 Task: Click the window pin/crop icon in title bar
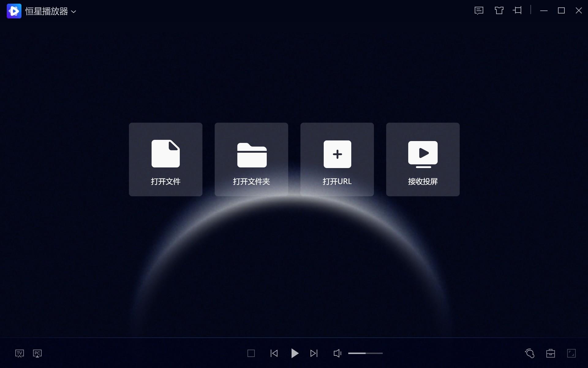(518, 10)
